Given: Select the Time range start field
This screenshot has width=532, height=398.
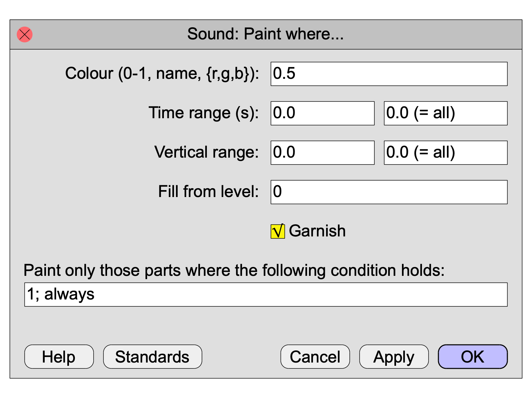Looking at the screenshot, I should [x=322, y=113].
